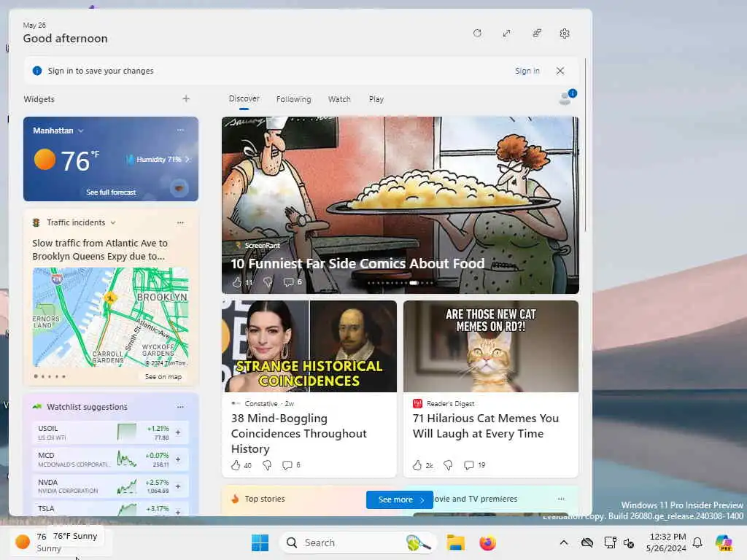Like the Far Side Comics story
747x560 pixels.
(x=237, y=282)
